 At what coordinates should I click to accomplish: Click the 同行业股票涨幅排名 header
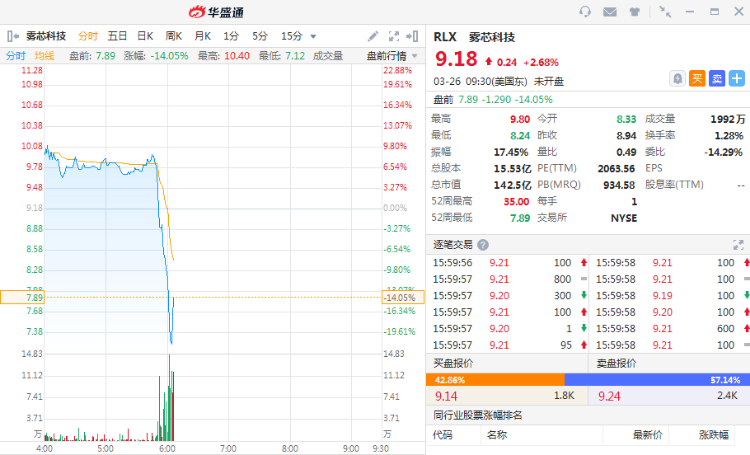click(x=477, y=415)
